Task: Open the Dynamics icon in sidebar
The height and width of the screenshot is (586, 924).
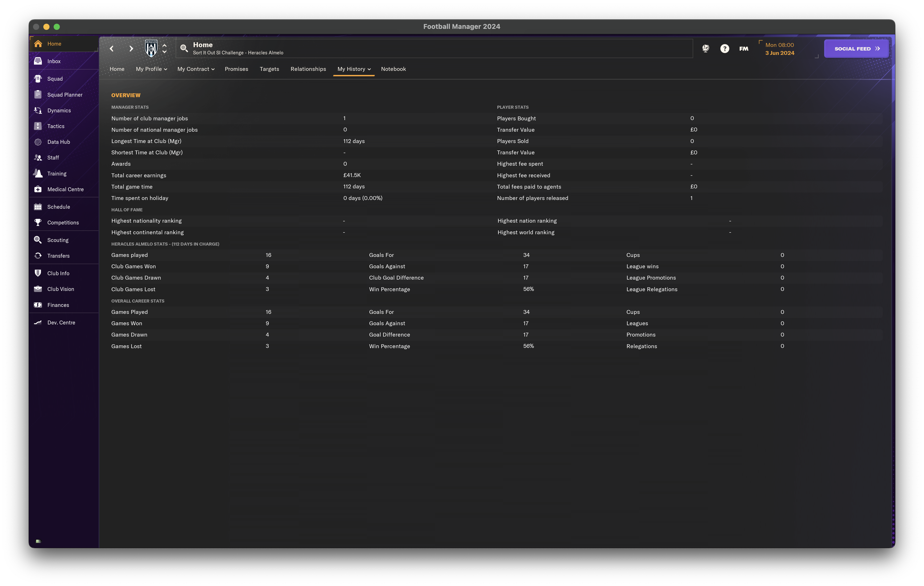Action: pyautogui.click(x=38, y=111)
